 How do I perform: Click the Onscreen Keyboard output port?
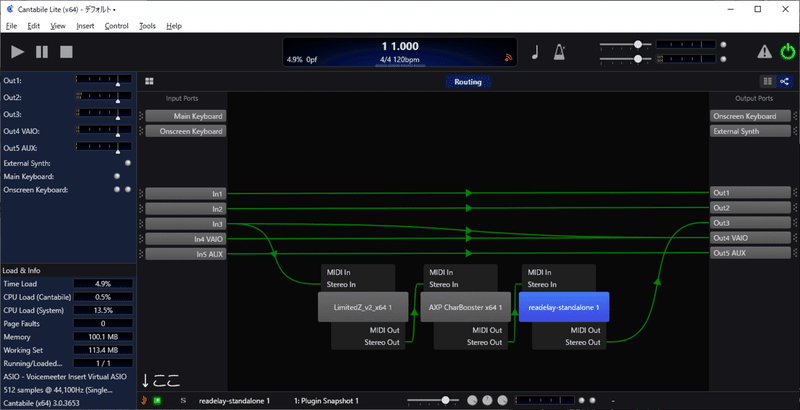pyautogui.click(x=751, y=116)
